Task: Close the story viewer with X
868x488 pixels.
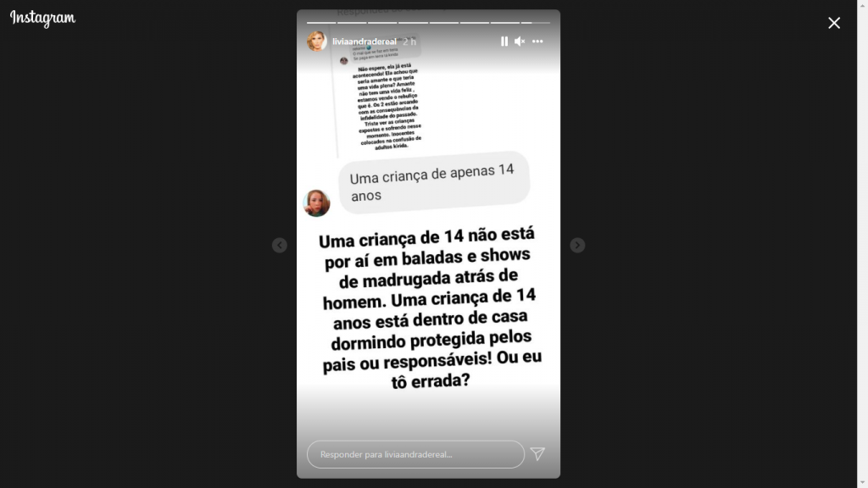Action: (834, 23)
